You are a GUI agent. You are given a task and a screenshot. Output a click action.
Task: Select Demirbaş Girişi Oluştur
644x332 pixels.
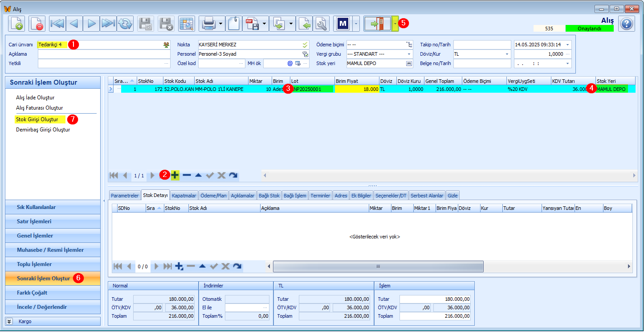click(43, 130)
